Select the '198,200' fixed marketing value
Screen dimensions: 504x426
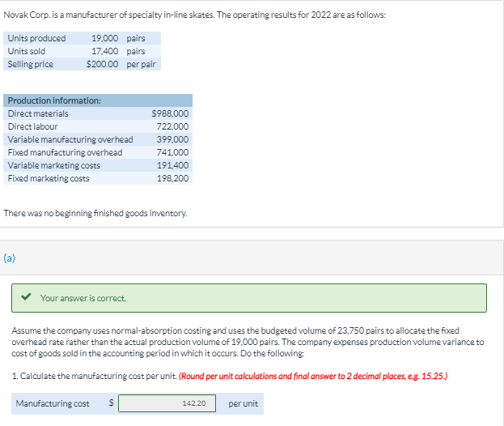pos(172,178)
